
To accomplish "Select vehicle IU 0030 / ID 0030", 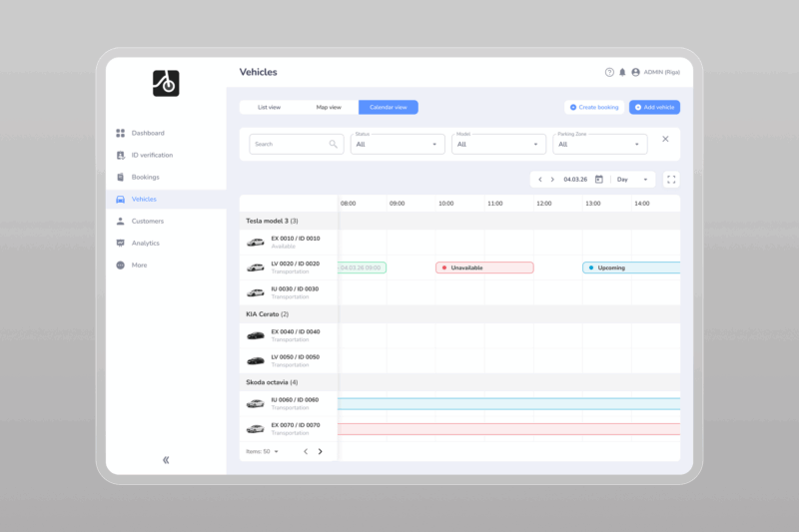I will (x=289, y=292).
